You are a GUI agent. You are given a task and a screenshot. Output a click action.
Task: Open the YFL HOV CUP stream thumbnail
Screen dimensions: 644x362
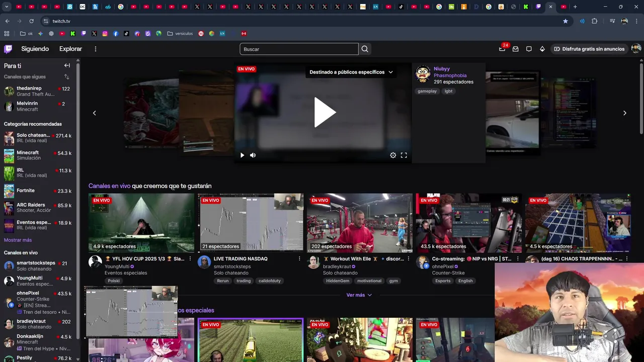click(x=141, y=223)
